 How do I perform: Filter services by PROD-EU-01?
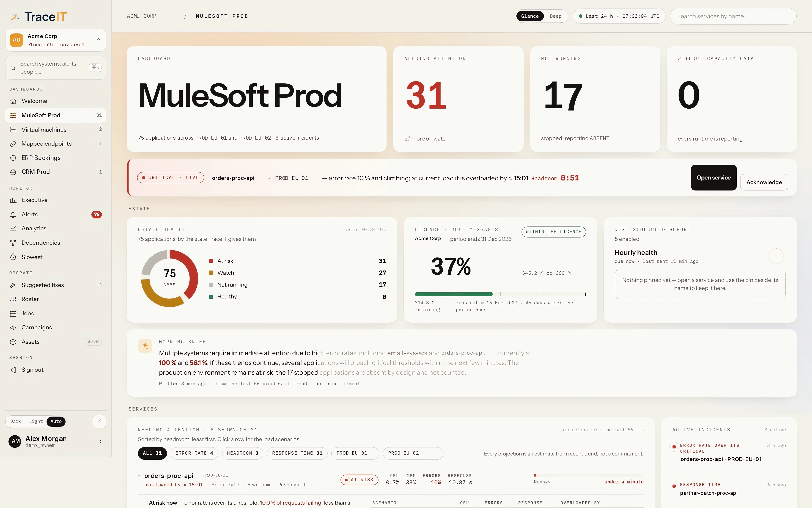(355, 453)
